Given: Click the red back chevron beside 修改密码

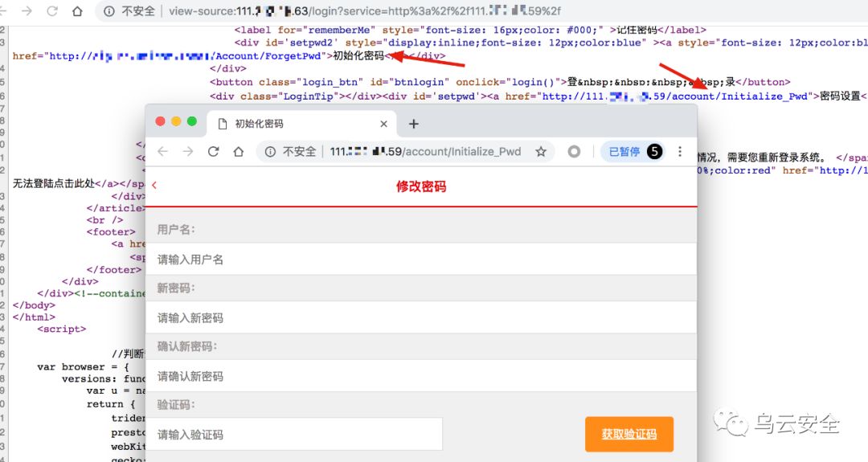Looking at the screenshot, I should coord(154,186).
